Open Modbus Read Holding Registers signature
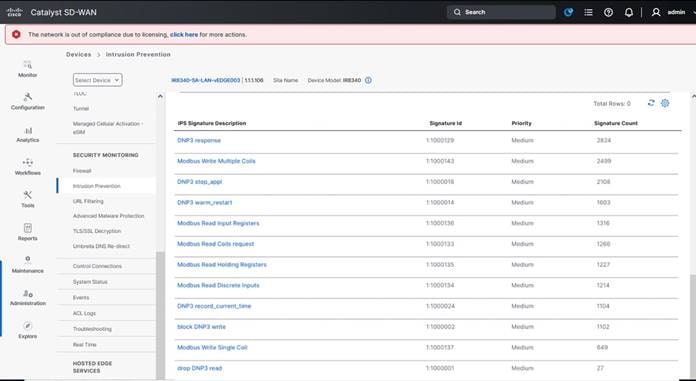This screenshot has width=696, height=381. pyautogui.click(x=222, y=265)
